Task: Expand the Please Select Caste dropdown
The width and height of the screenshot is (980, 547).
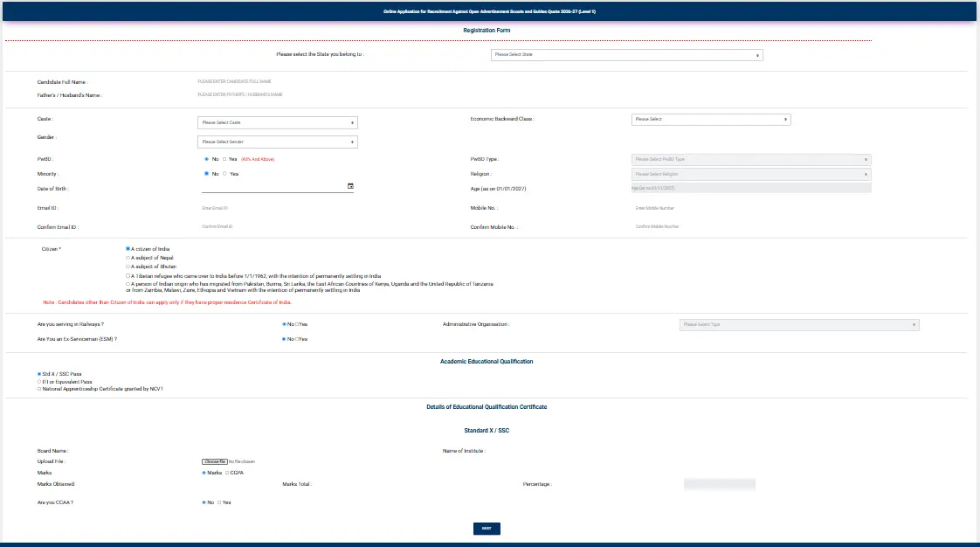Action: pos(278,122)
